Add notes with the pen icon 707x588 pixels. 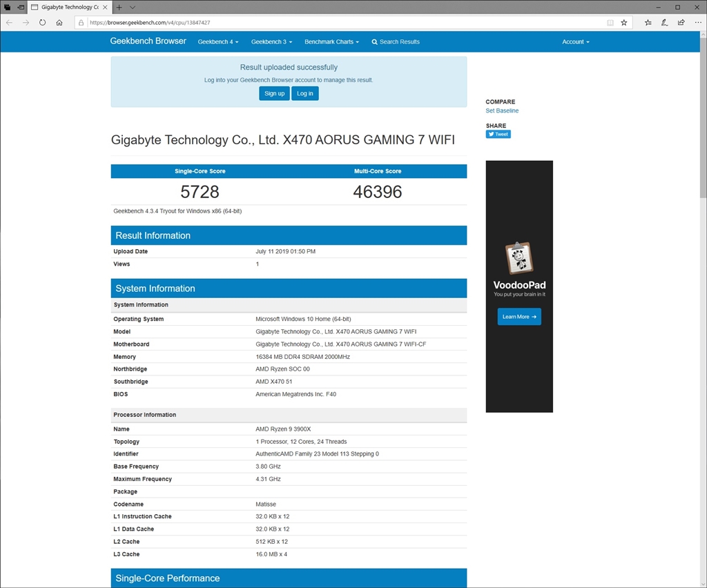[x=665, y=23]
